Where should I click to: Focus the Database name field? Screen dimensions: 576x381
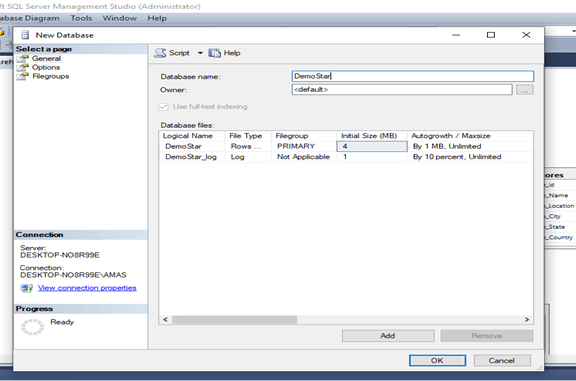pyautogui.click(x=413, y=76)
